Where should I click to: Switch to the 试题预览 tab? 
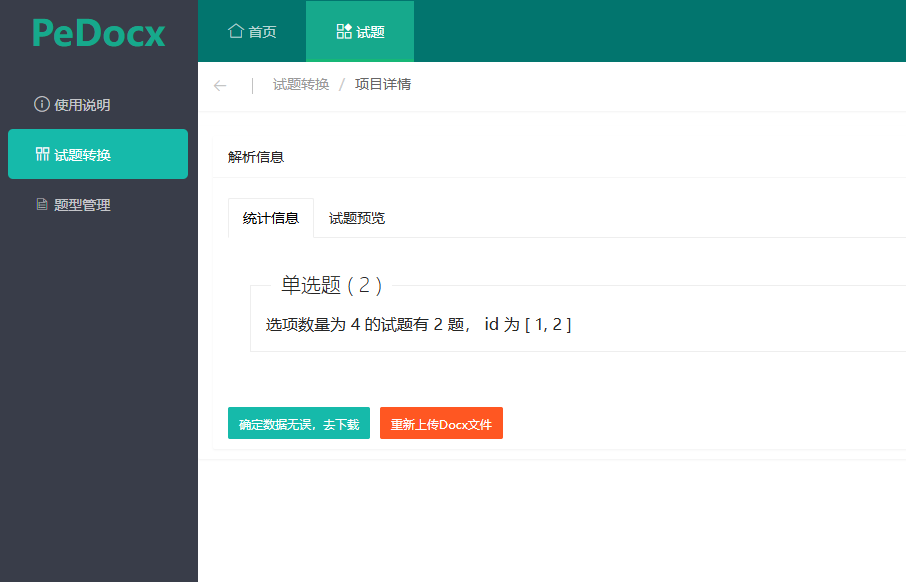tap(357, 218)
